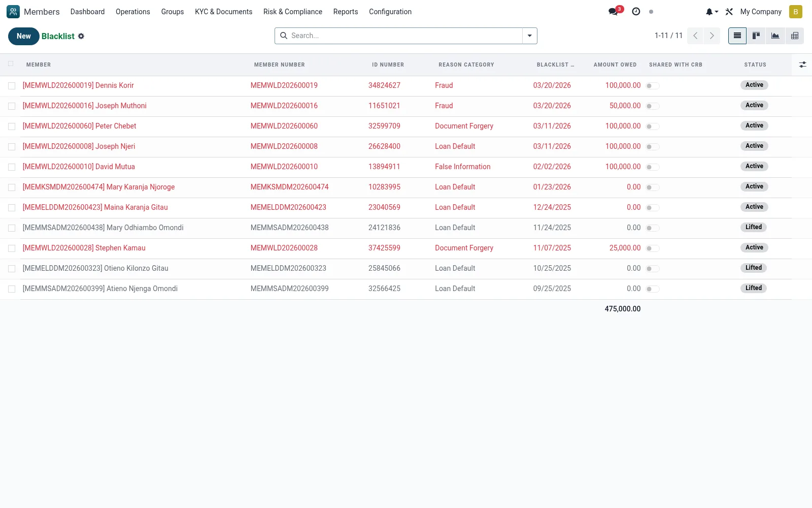Open the Mary Karanja Njoroge record
Image resolution: width=812 pixels, height=508 pixels.
(x=98, y=187)
